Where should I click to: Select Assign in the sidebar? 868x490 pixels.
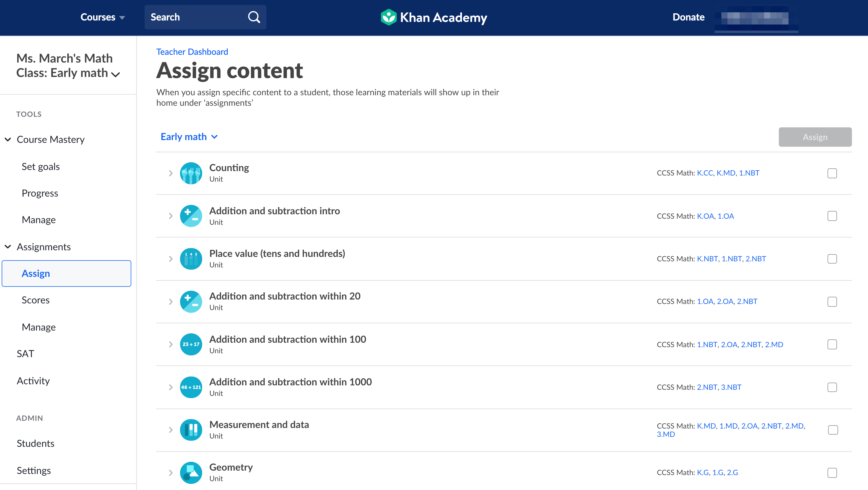tap(66, 274)
